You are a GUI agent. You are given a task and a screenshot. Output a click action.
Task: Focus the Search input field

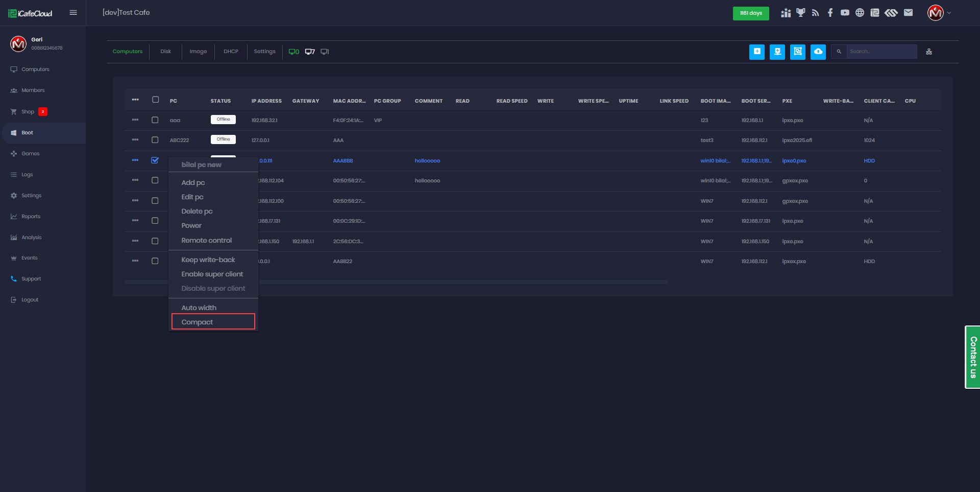(x=881, y=52)
